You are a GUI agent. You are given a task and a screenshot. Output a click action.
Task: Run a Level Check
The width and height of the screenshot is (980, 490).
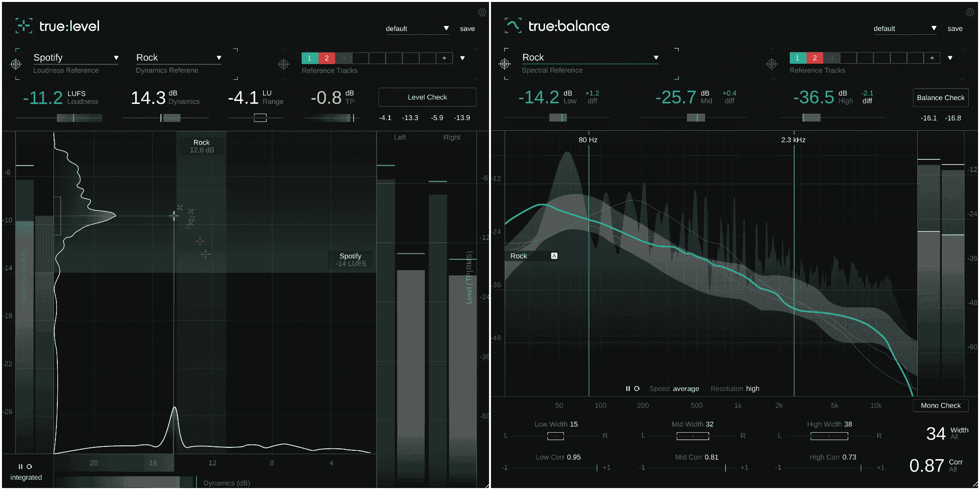pyautogui.click(x=427, y=97)
